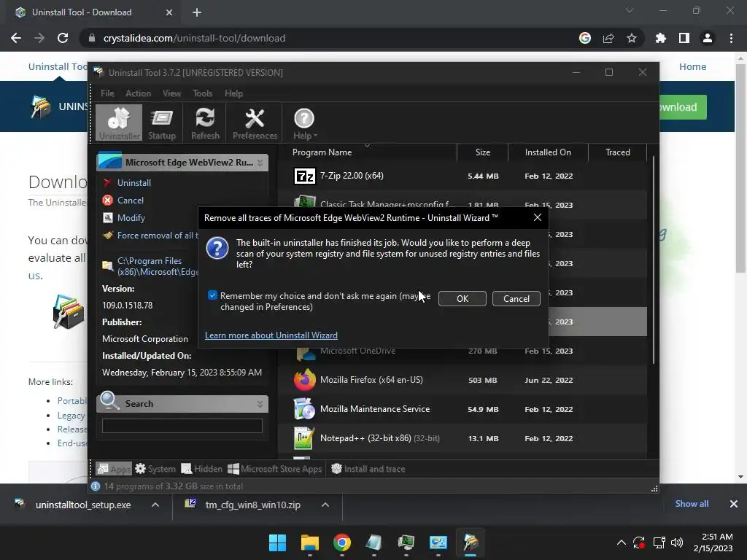Screen dimensions: 747x560
Task: Open the Tools menu
Action: [203, 93]
